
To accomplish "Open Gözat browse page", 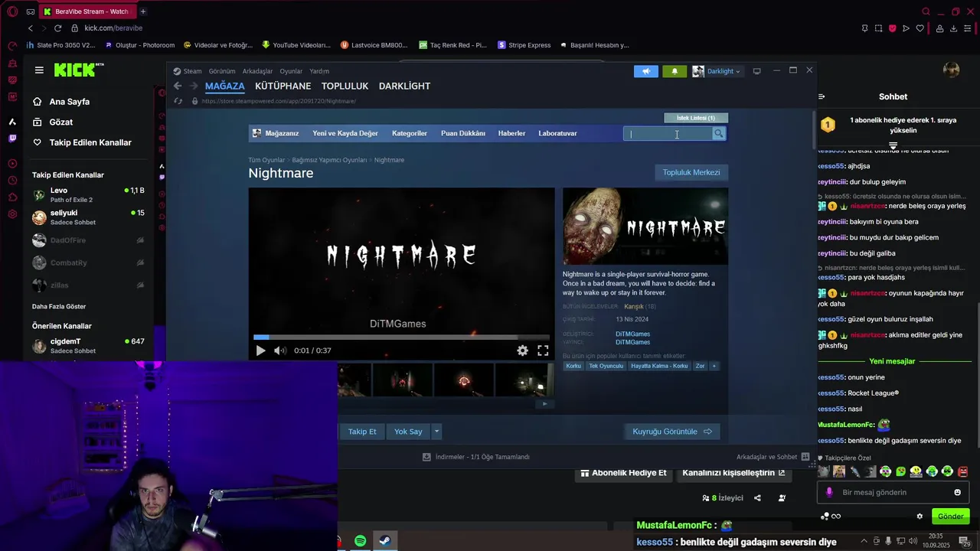I will (x=53, y=122).
